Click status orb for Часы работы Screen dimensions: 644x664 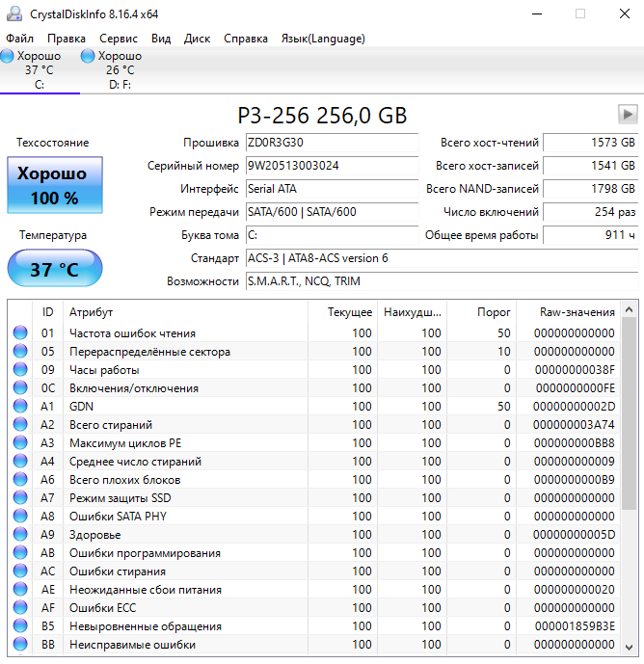pyautogui.click(x=20, y=369)
